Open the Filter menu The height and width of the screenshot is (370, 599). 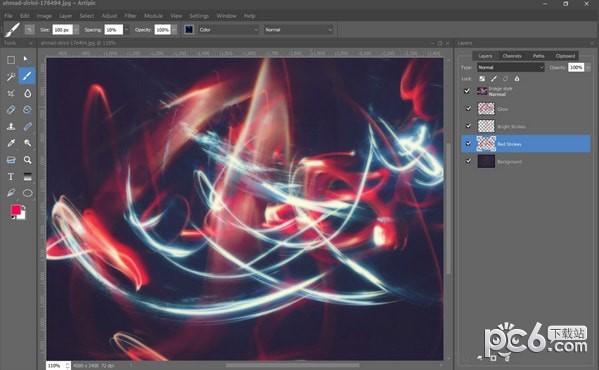coord(130,16)
